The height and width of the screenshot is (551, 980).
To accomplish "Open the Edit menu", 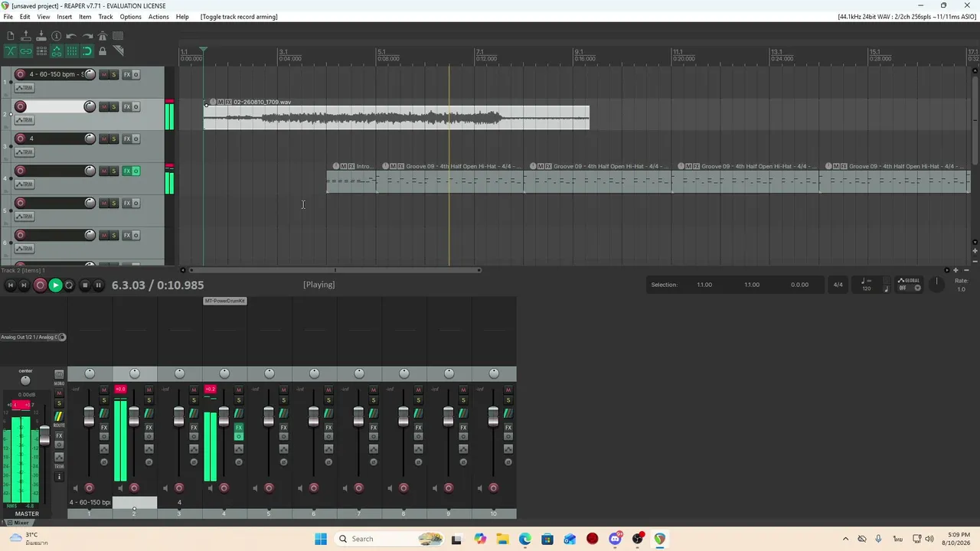I will point(25,17).
